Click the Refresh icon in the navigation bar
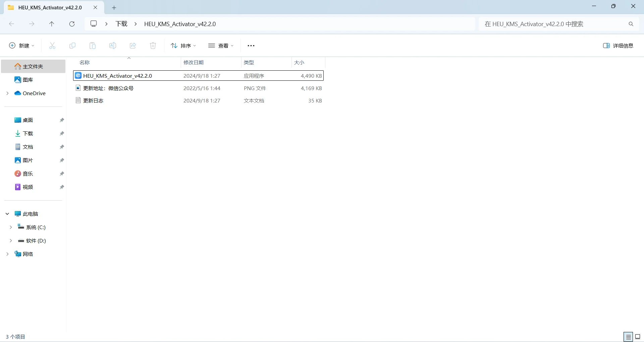This screenshot has width=644, height=342. (x=72, y=24)
